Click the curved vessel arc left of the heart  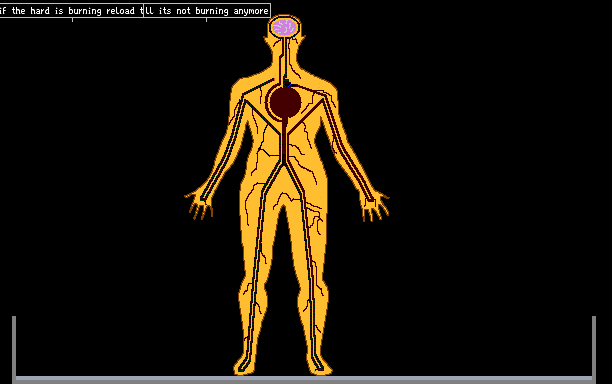[268, 102]
